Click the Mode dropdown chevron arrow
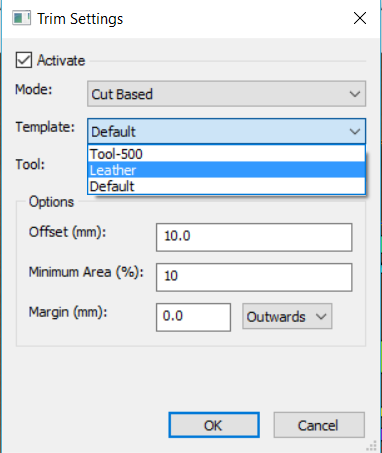 pyautogui.click(x=355, y=94)
